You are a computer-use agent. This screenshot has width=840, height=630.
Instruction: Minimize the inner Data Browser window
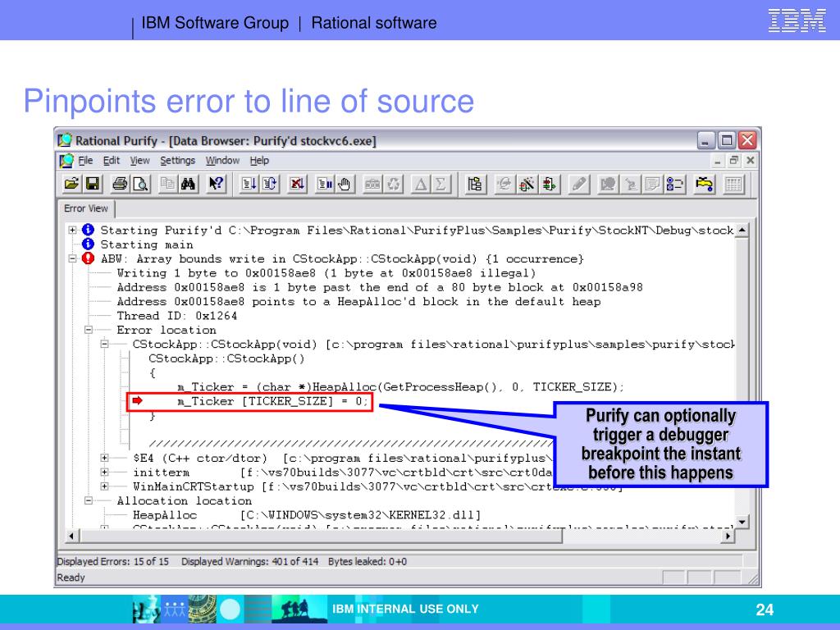click(718, 160)
